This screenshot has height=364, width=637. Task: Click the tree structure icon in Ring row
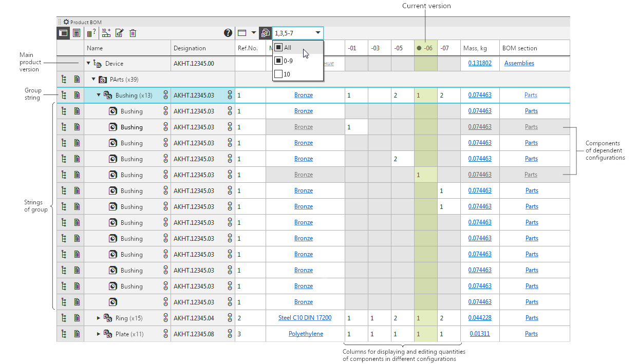(x=64, y=318)
